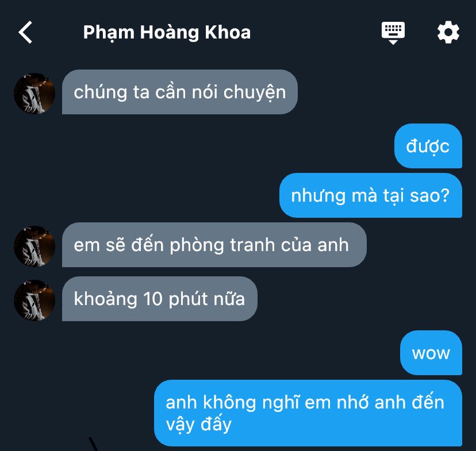Viewport: 476px width, 451px height.
Task: Select message "anh không nghĩ em nhớ anh"
Action: click(x=308, y=413)
